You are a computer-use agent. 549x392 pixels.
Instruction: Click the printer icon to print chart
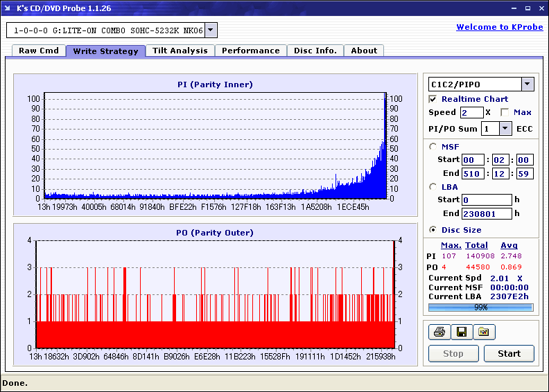439,332
